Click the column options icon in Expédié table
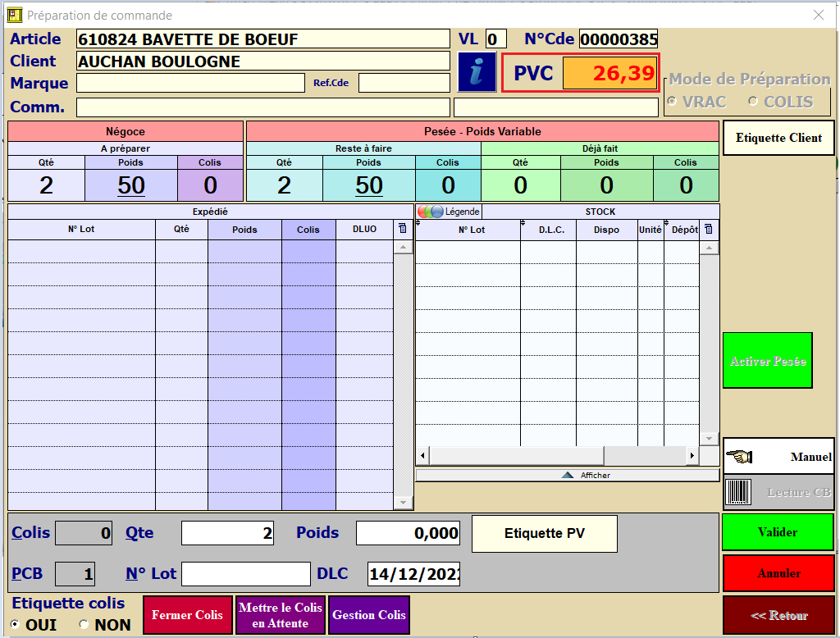The height and width of the screenshot is (638, 840). click(x=402, y=229)
